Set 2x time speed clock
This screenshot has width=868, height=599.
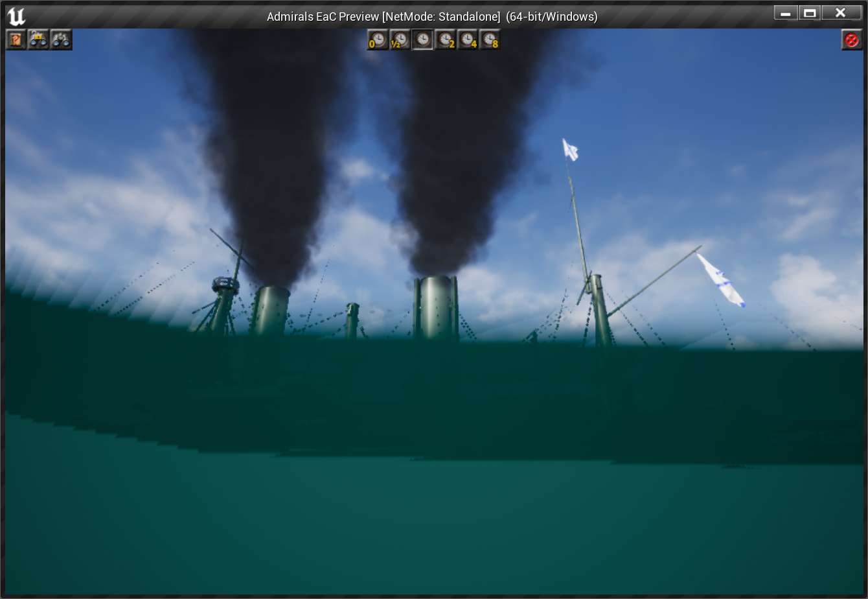(445, 40)
